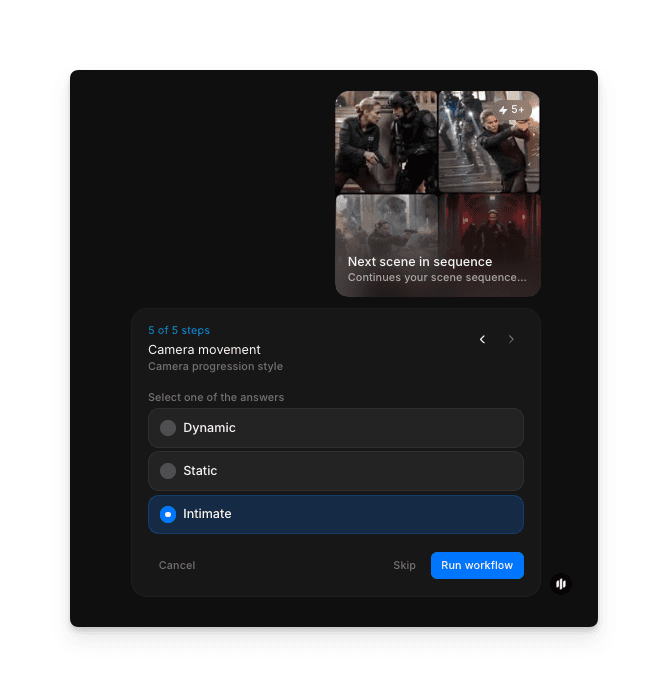Skip this camera movement step
Image resolution: width=668 pixels, height=697 pixels.
[404, 565]
